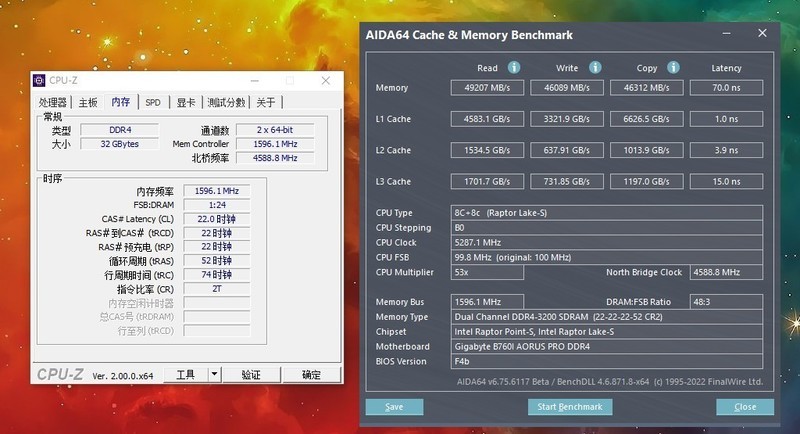The width and height of the screenshot is (800, 434).
Task: Click the CPU Type field 8C+8c Raptor Lake-S
Action: coord(607,213)
